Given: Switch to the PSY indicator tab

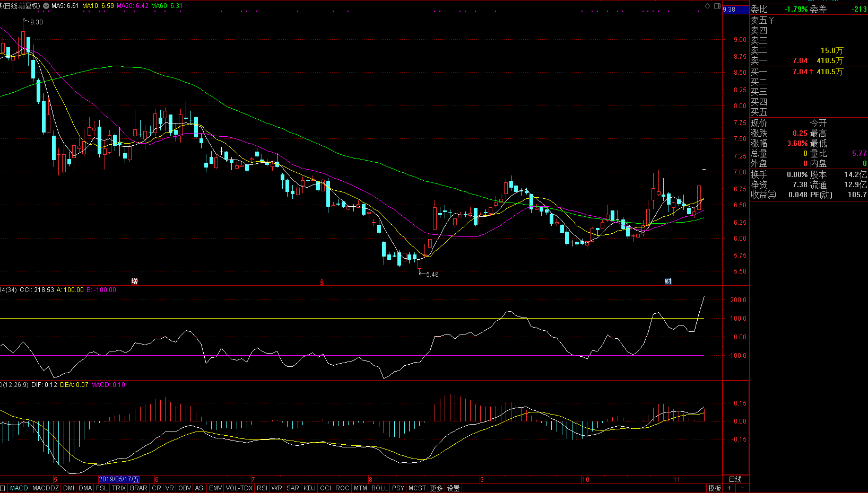Looking at the screenshot, I should [x=398, y=488].
